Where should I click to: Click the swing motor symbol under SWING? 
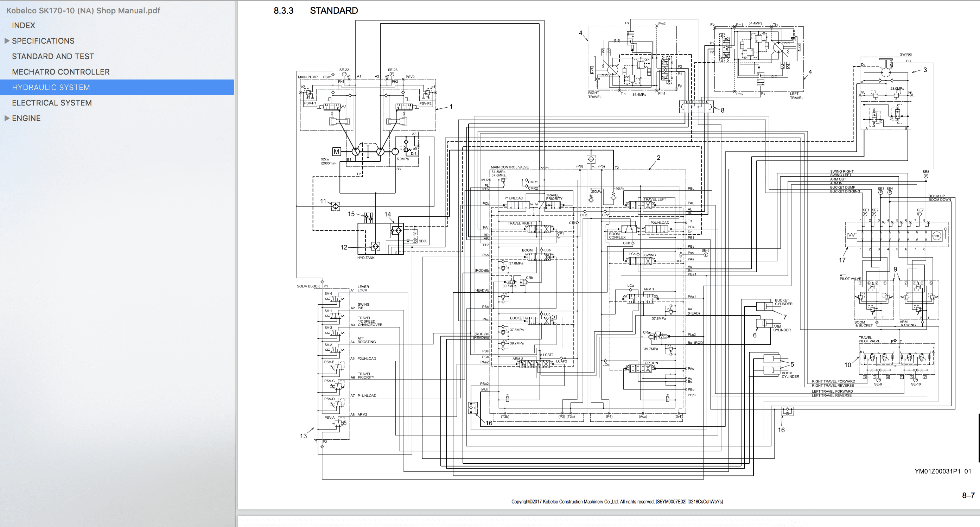pyautogui.click(x=886, y=72)
